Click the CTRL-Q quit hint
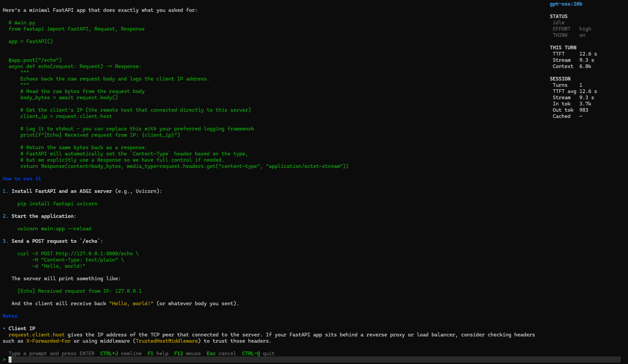Image resolution: width=628 pixels, height=364 pixels. tap(258, 353)
